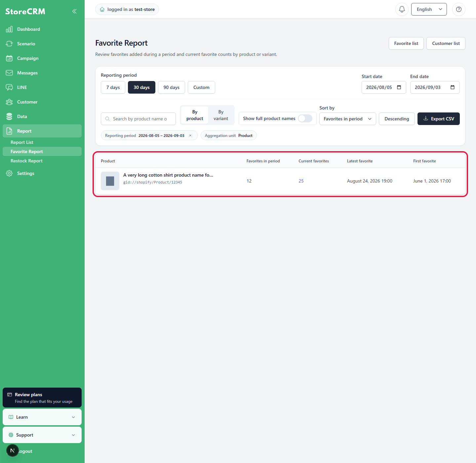Viewport: 476px width, 463px height.
Task: Open Dashboard from the sidebar
Action: (42, 29)
